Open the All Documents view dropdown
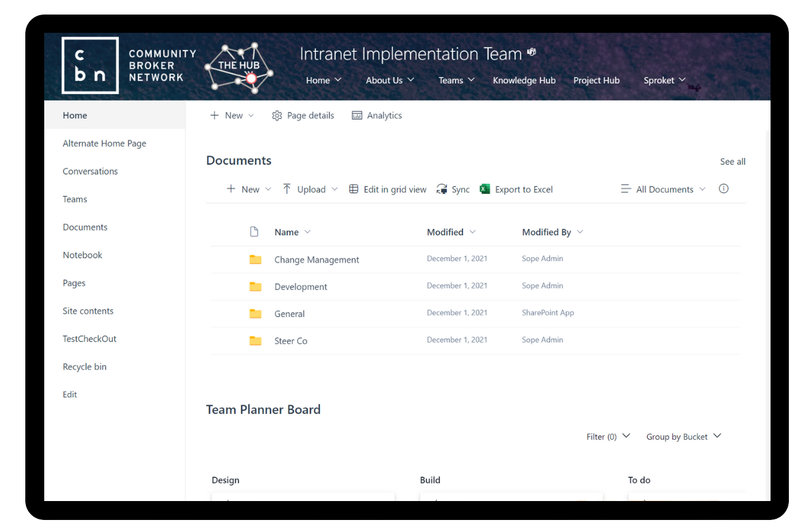811x532 pixels. tap(662, 189)
